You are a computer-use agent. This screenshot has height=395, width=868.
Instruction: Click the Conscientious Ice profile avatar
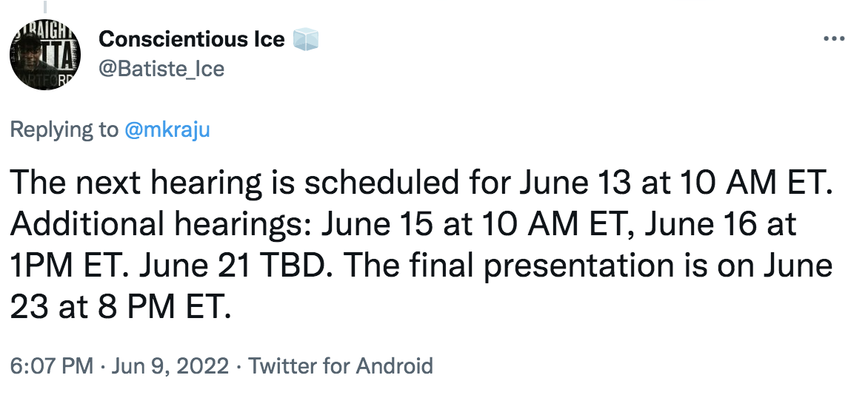pyautogui.click(x=43, y=54)
